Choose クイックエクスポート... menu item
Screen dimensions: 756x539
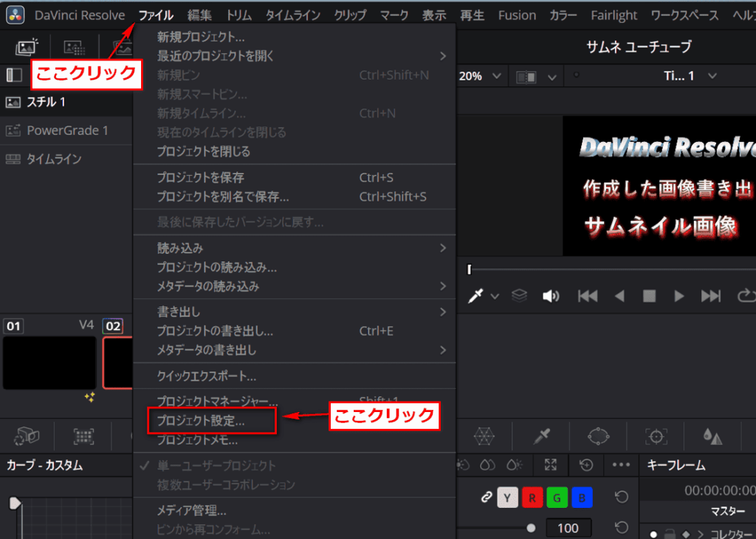pyautogui.click(x=294, y=376)
